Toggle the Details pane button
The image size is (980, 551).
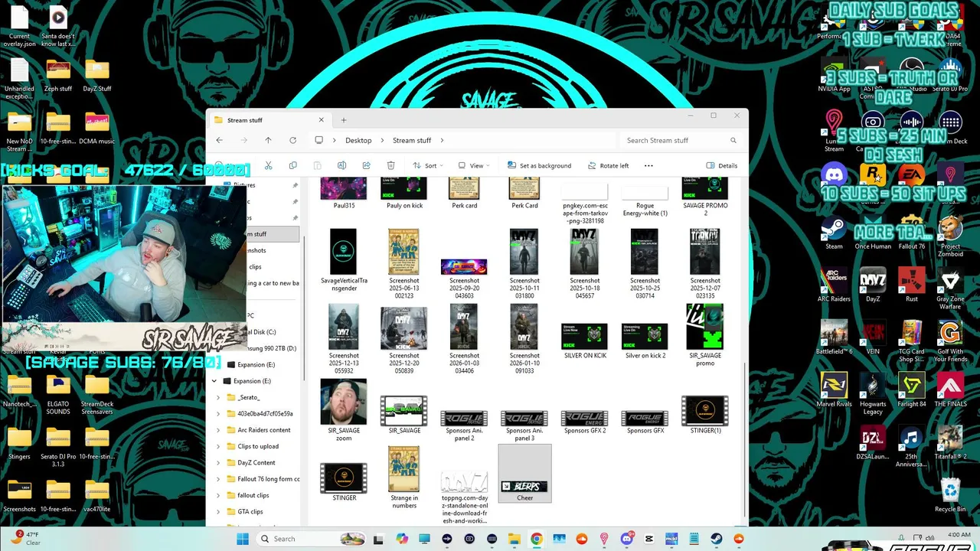click(721, 165)
